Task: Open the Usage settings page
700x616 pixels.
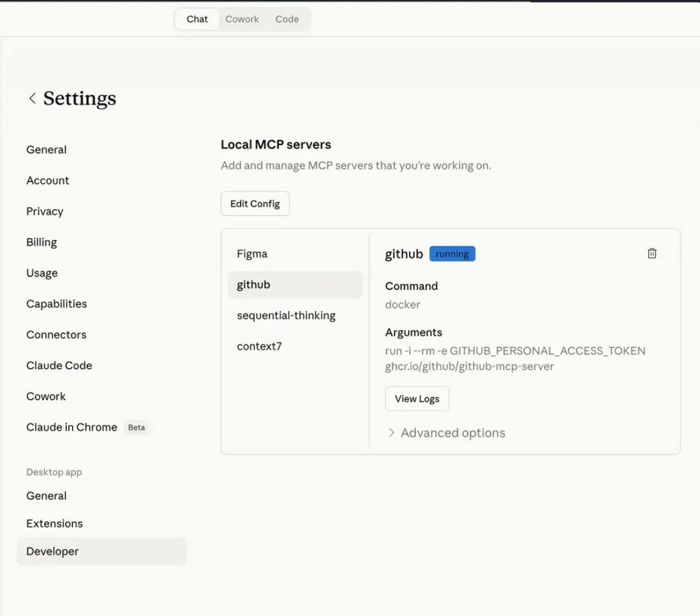Action: tap(41, 273)
